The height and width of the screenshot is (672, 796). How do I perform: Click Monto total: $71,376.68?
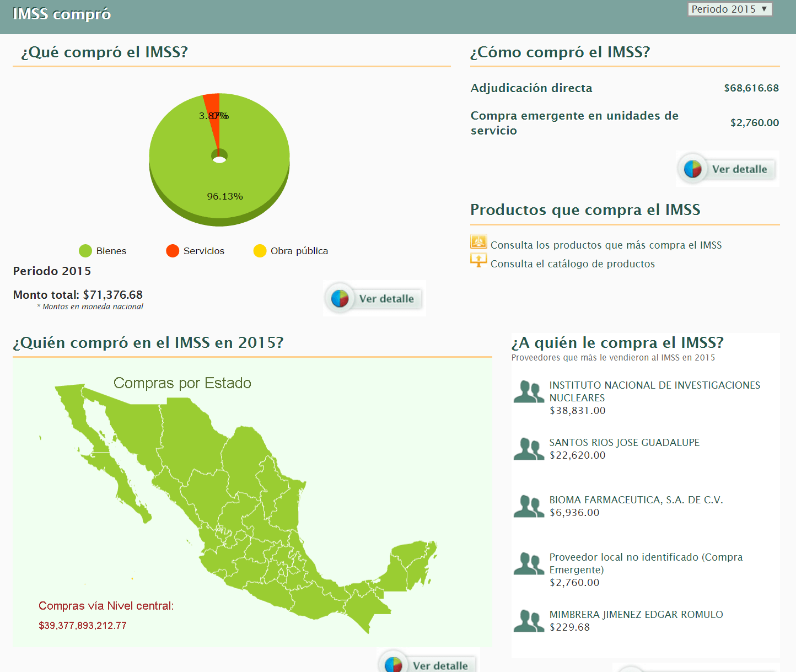pyautogui.click(x=78, y=295)
